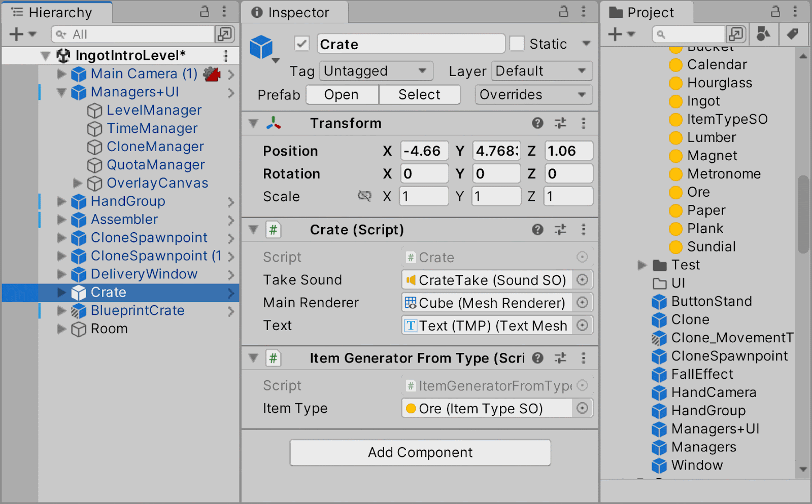Open the Ore Item Type object picker
This screenshot has height=504, width=812.
tap(583, 408)
